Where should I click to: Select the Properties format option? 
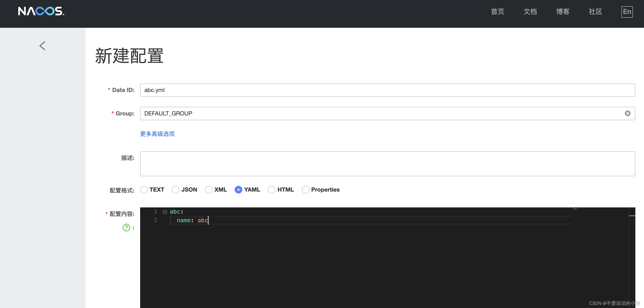pyautogui.click(x=305, y=190)
